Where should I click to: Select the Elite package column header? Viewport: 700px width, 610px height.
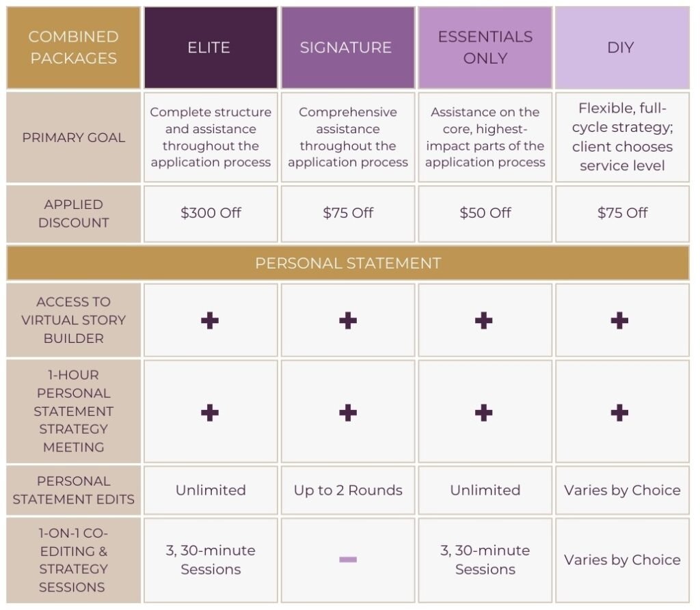[x=211, y=48]
